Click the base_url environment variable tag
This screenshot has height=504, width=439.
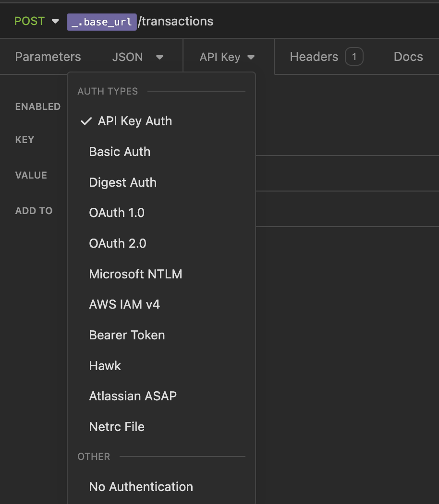coord(101,22)
